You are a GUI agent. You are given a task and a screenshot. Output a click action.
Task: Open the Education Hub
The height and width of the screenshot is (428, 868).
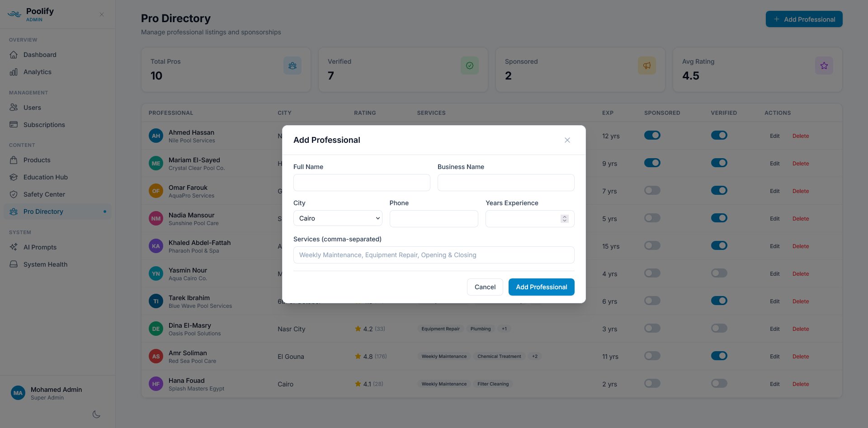point(45,177)
